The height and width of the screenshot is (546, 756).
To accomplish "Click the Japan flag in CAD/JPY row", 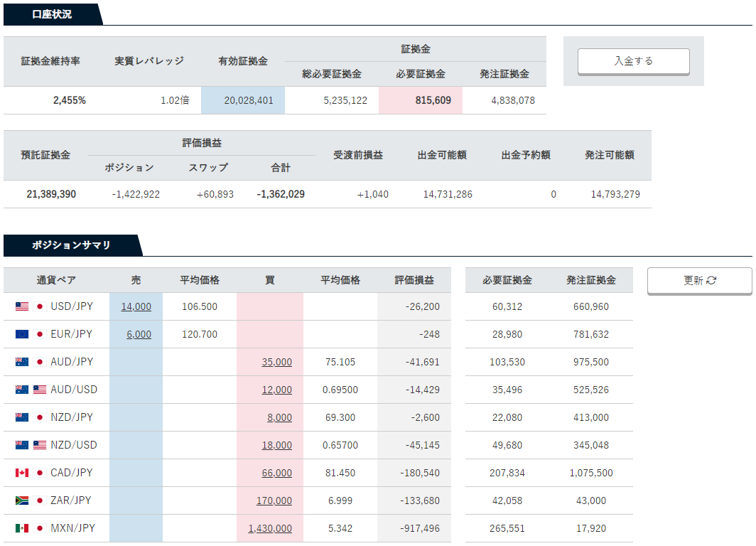I will pyautogui.click(x=40, y=473).
